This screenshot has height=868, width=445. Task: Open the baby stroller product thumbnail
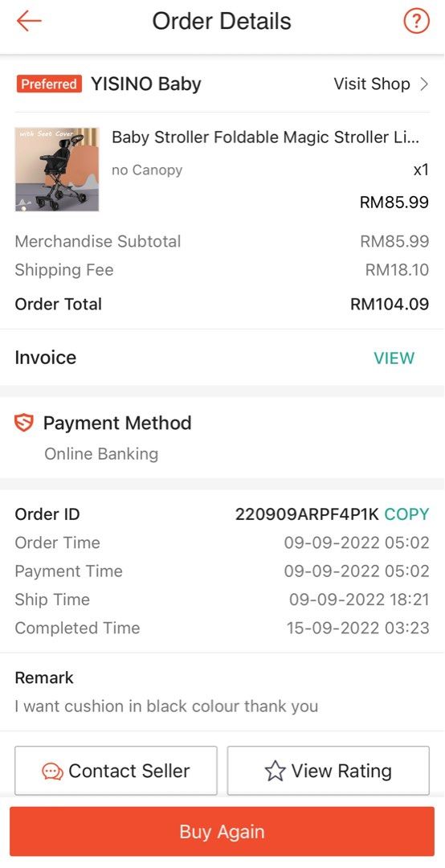point(57,170)
